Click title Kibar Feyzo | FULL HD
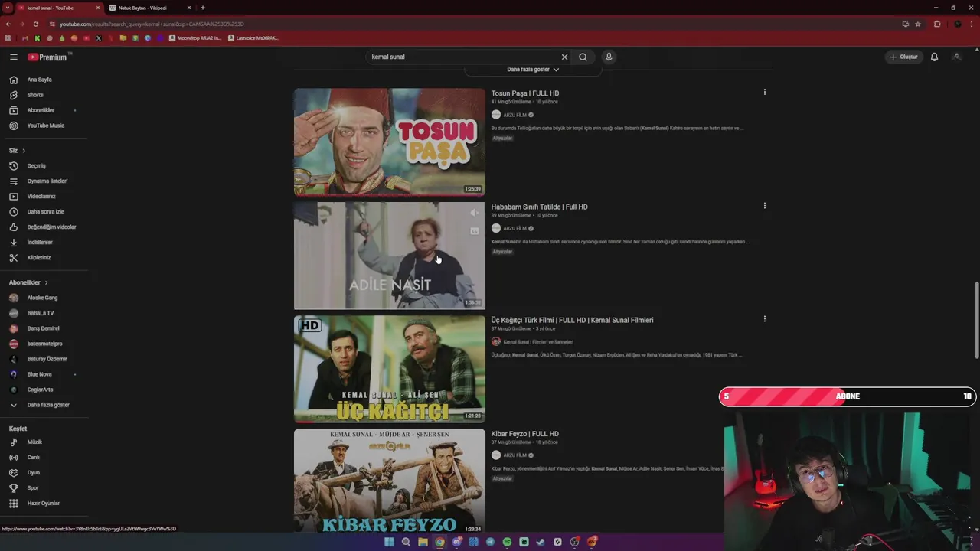This screenshot has height=551, width=980. 525,434
